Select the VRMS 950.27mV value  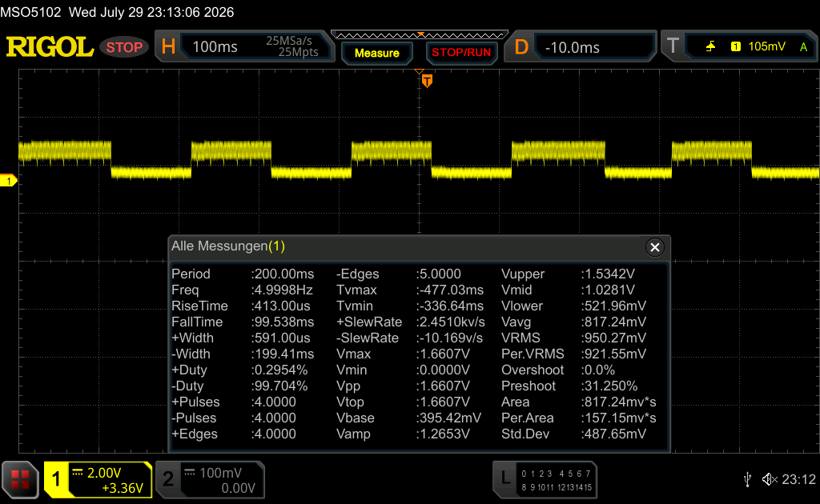point(613,338)
